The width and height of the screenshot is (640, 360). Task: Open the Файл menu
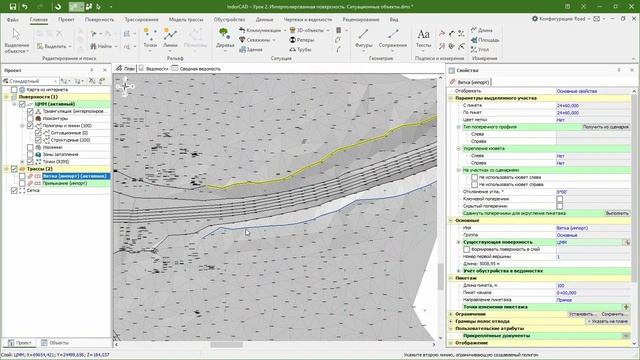pyautogui.click(x=13, y=20)
